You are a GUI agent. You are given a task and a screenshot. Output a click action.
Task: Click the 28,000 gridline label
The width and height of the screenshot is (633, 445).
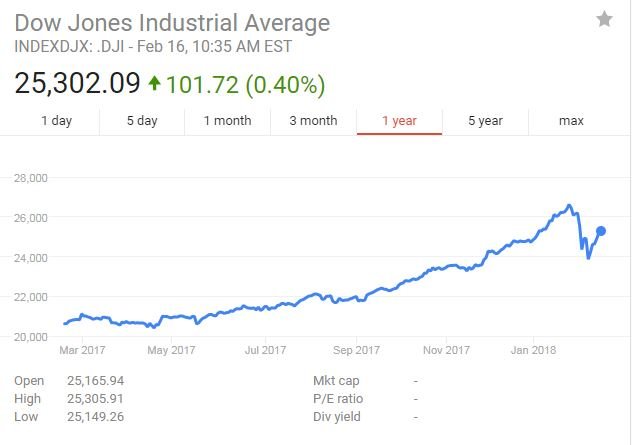[x=31, y=178]
